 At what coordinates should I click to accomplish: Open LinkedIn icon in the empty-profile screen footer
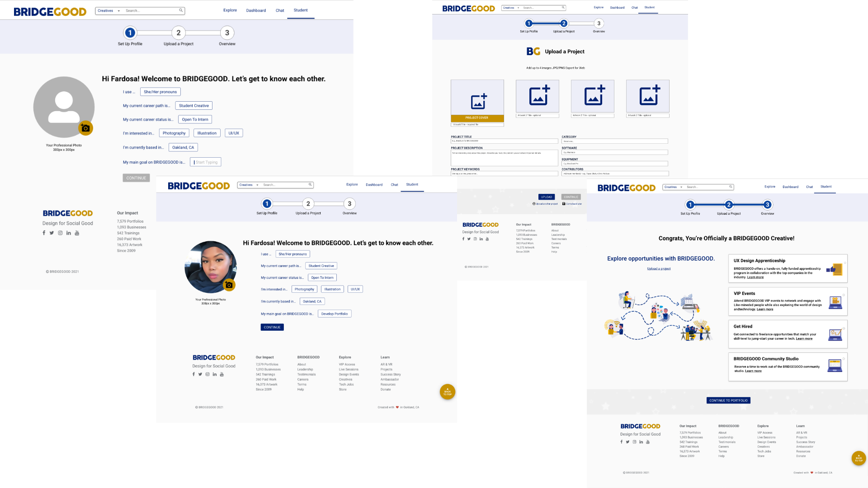(x=69, y=233)
